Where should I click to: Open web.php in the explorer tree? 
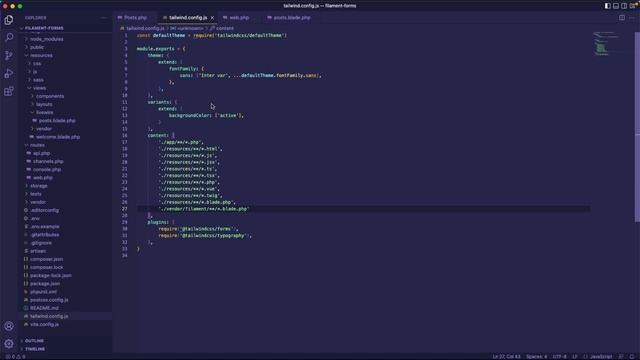click(x=42, y=178)
